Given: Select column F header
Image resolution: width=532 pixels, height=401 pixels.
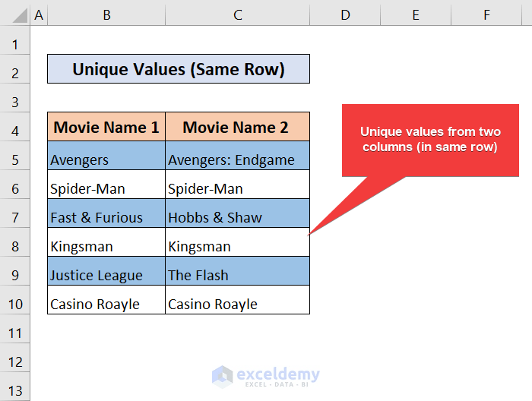Looking at the screenshot, I should 486,15.
